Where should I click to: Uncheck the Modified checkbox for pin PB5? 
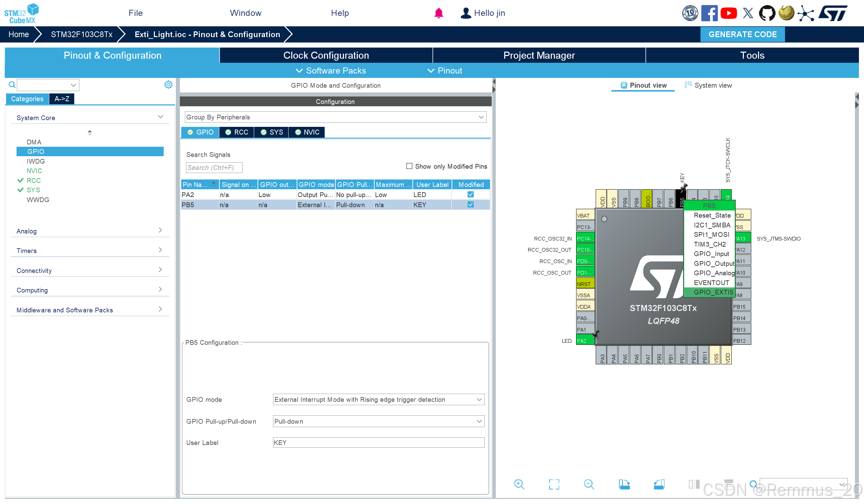[x=470, y=204]
